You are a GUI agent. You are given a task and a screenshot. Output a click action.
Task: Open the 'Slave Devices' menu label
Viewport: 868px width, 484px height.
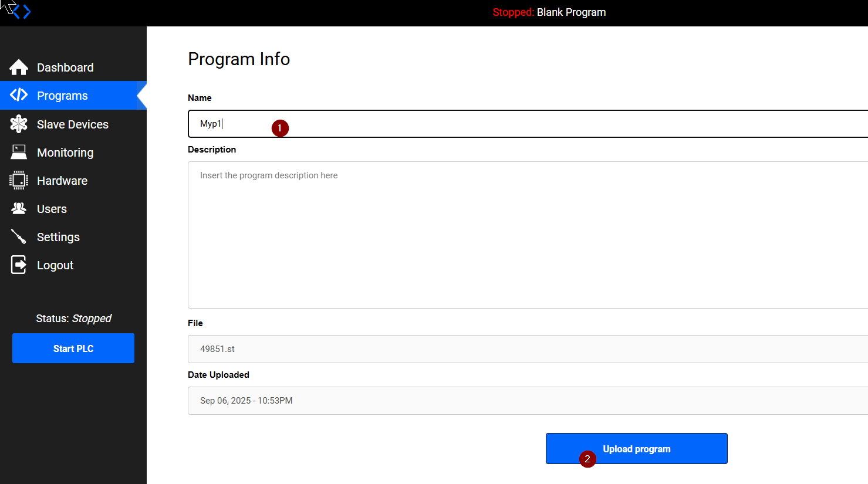72,124
